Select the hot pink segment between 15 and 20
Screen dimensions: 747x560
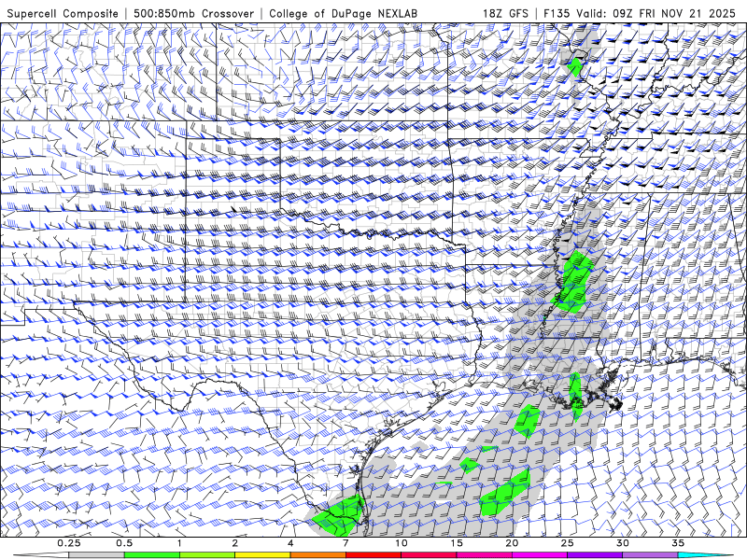pyautogui.click(x=484, y=555)
